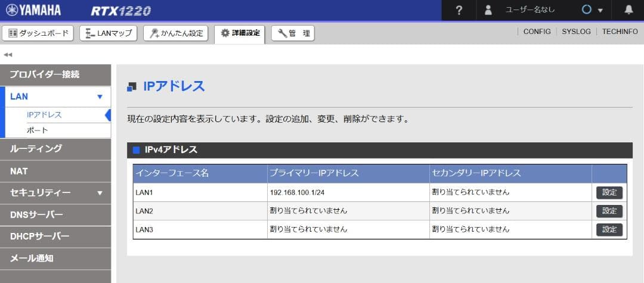
Task: Open the SYSLOG link
Action: pos(576,32)
